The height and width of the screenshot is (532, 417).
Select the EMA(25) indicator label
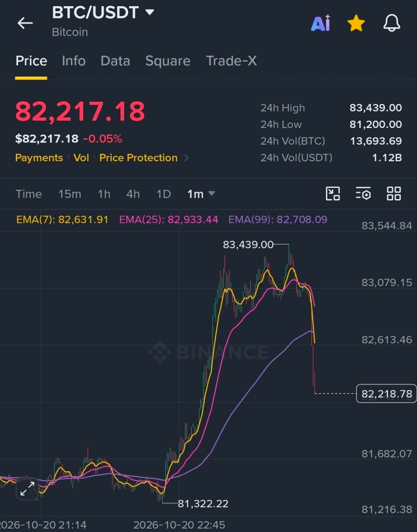coord(169,219)
